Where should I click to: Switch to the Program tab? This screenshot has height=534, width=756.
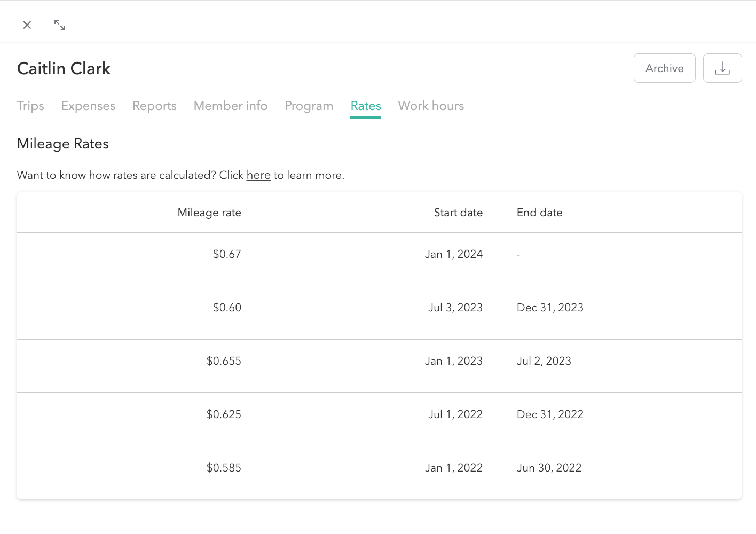click(309, 106)
